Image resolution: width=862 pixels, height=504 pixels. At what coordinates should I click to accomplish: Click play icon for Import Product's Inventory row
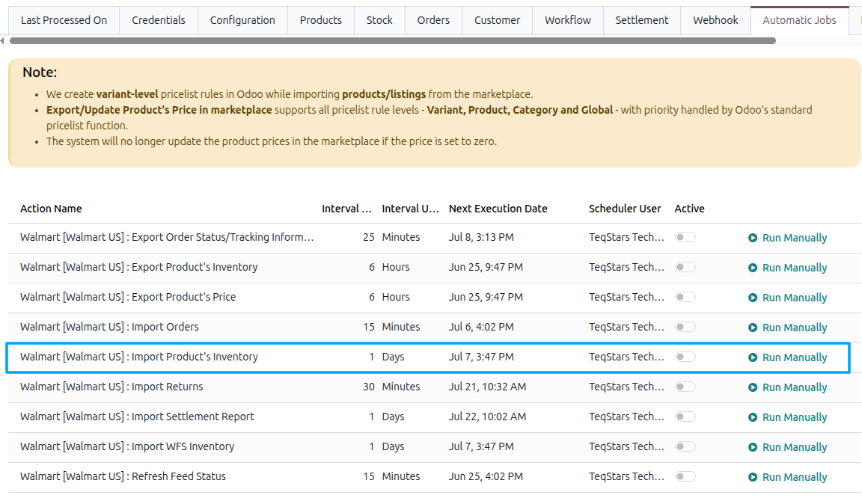pos(753,357)
